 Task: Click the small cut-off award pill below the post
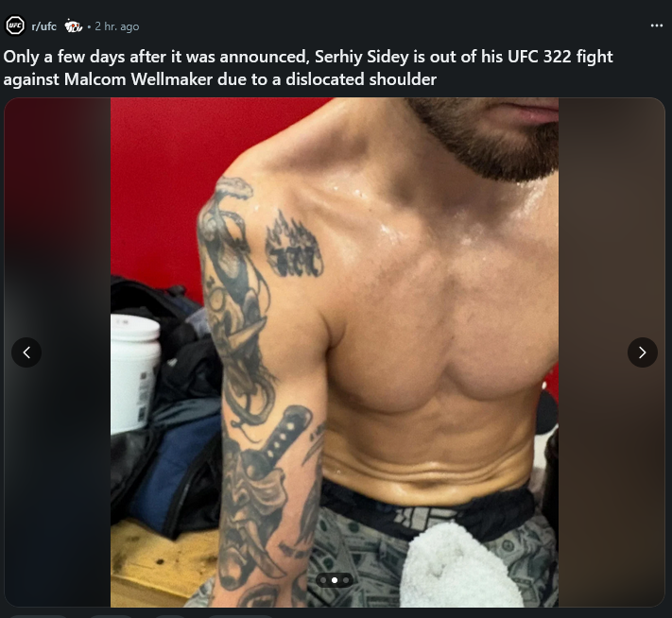pyautogui.click(x=170, y=616)
